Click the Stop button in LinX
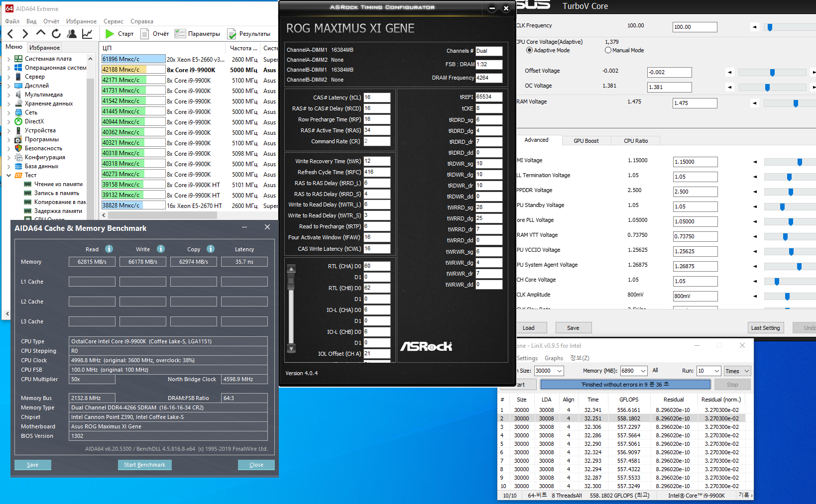The width and height of the screenshot is (816, 504). (732, 385)
